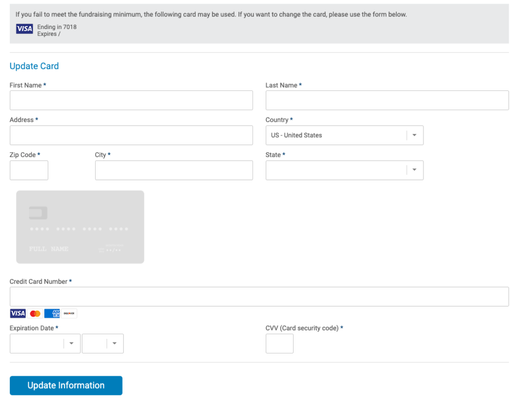This screenshot has width=532, height=408.
Task: Click the gray credit card preview image
Action: pyautogui.click(x=80, y=227)
